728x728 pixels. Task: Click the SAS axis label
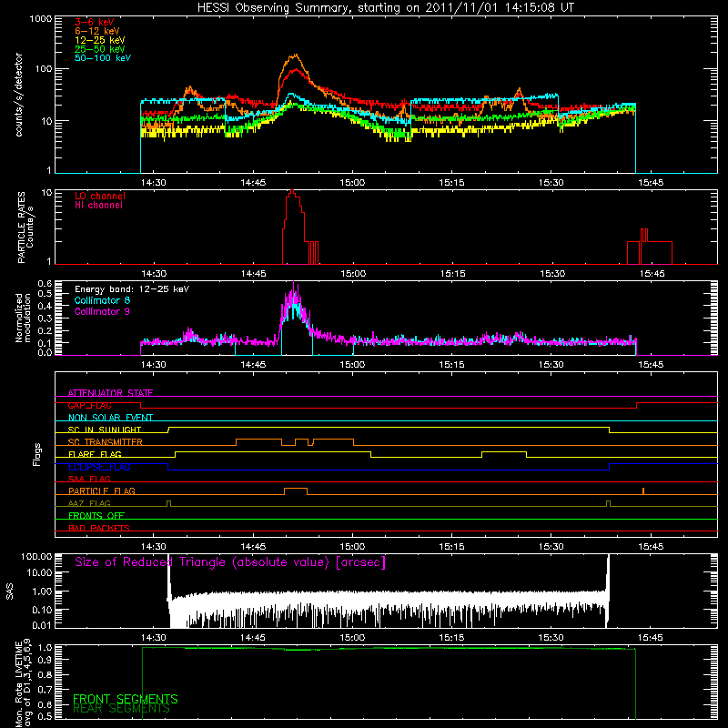point(10,591)
